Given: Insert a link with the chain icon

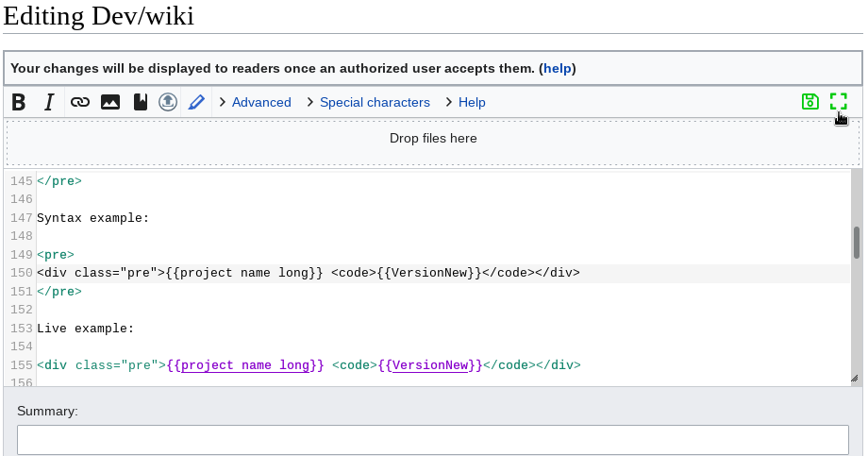Looking at the screenshot, I should point(80,102).
